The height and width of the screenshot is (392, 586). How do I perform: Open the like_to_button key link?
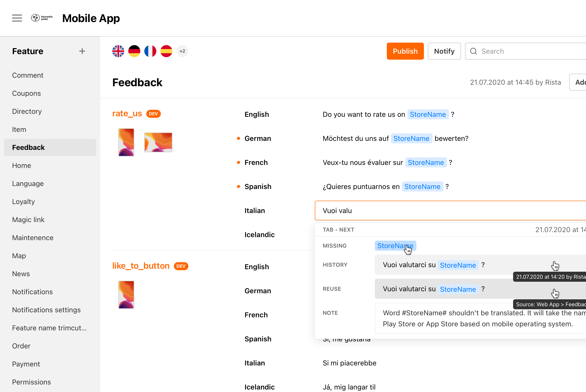coord(141,266)
